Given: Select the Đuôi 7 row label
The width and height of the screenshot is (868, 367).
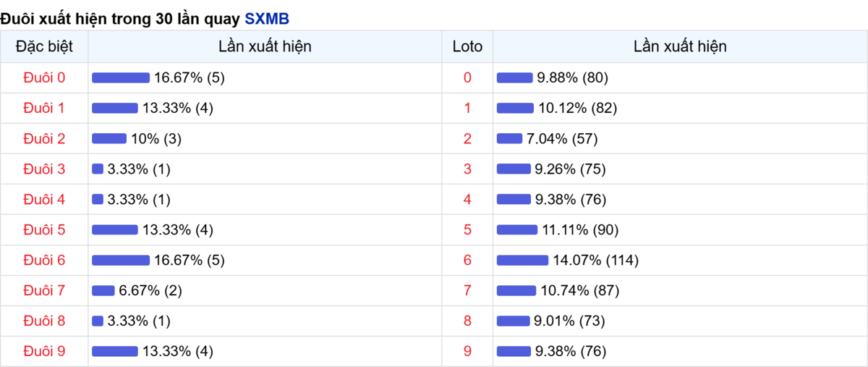Looking at the screenshot, I should click(44, 290).
